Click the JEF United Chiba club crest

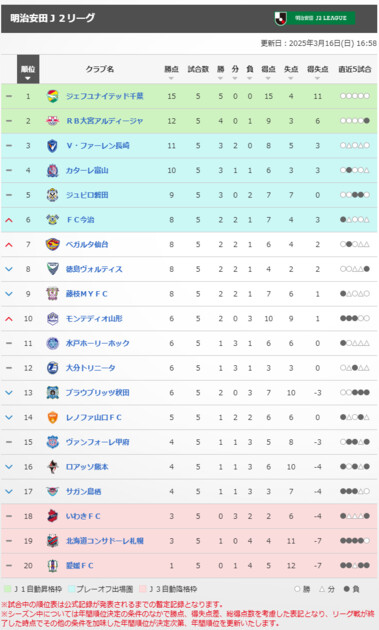[x=52, y=96]
